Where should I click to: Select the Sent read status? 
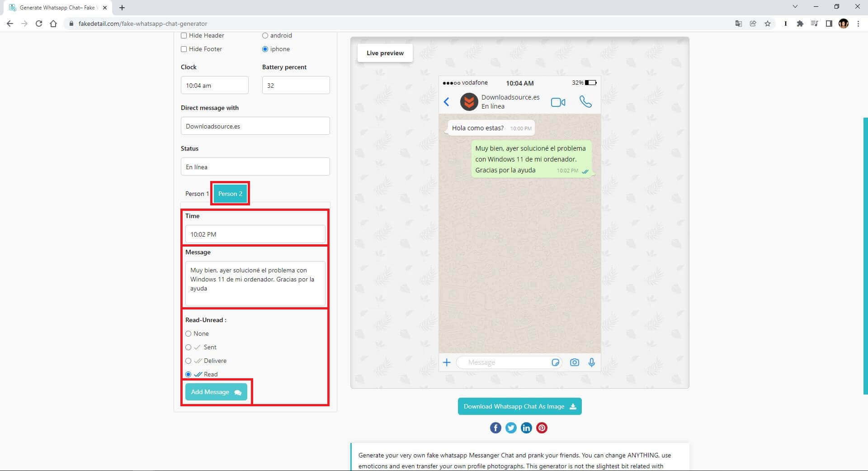[x=189, y=347]
